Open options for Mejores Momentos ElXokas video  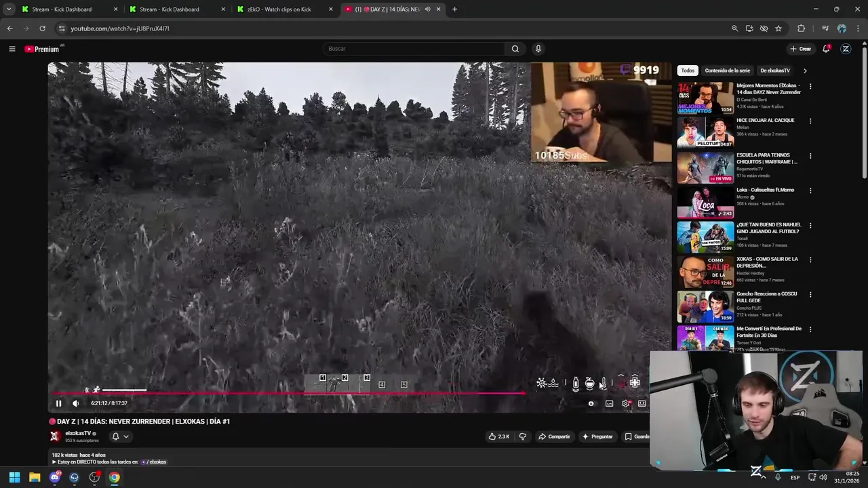tap(810, 87)
